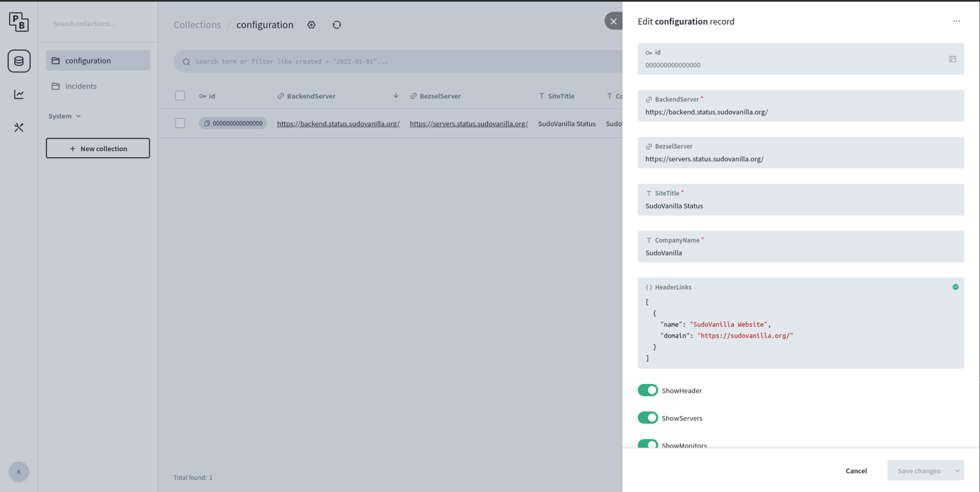980x492 pixels.
Task: Go to Collections breadcrumb
Action: click(x=197, y=25)
